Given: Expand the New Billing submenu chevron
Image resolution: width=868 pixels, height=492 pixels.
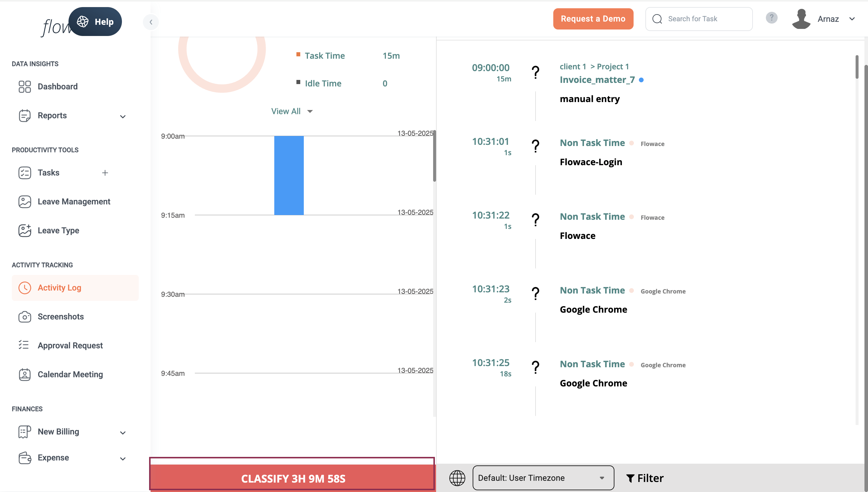Looking at the screenshot, I should (123, 433).
